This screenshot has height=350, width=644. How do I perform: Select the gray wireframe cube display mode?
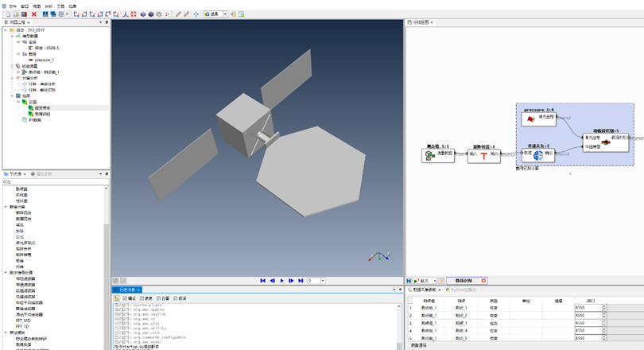[x=159, y=14]
